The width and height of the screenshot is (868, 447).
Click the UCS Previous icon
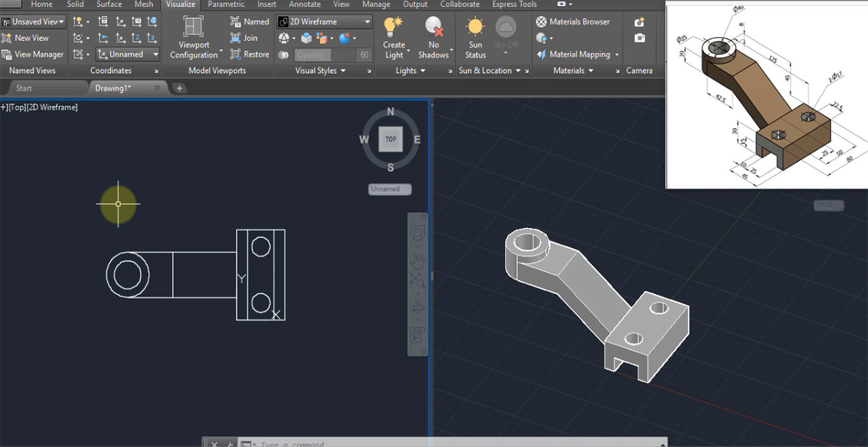click(103, 38)
